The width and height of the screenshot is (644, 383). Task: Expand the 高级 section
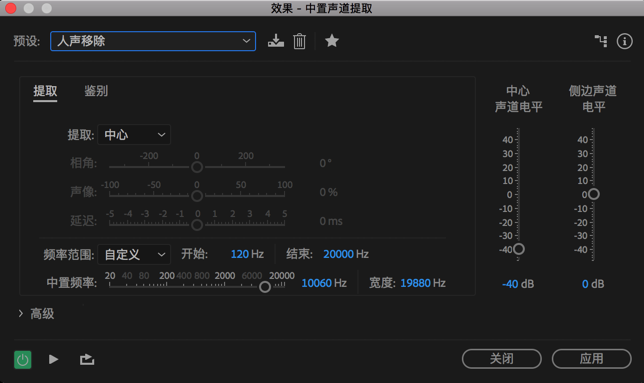tap(36, 314)
